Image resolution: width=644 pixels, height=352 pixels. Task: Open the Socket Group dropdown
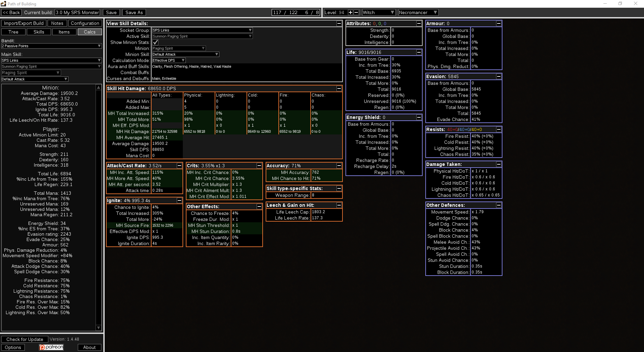tap(202, 30)
